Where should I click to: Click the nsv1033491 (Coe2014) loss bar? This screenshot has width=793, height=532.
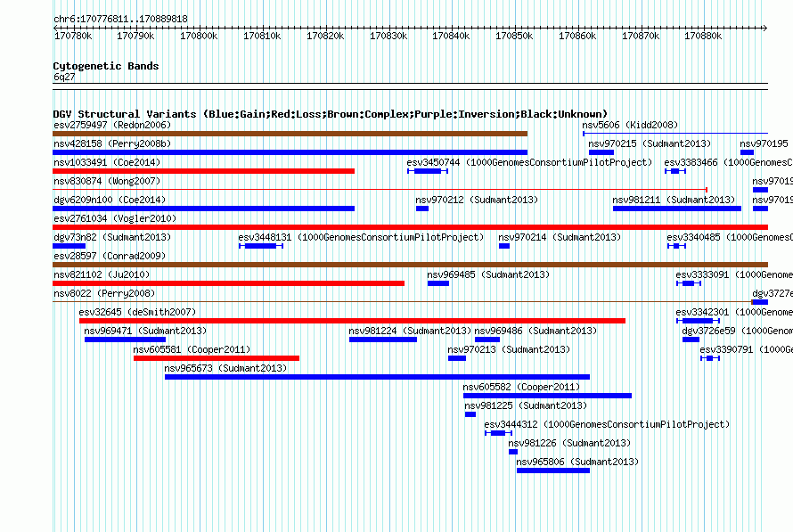click(x=203, y=171)
